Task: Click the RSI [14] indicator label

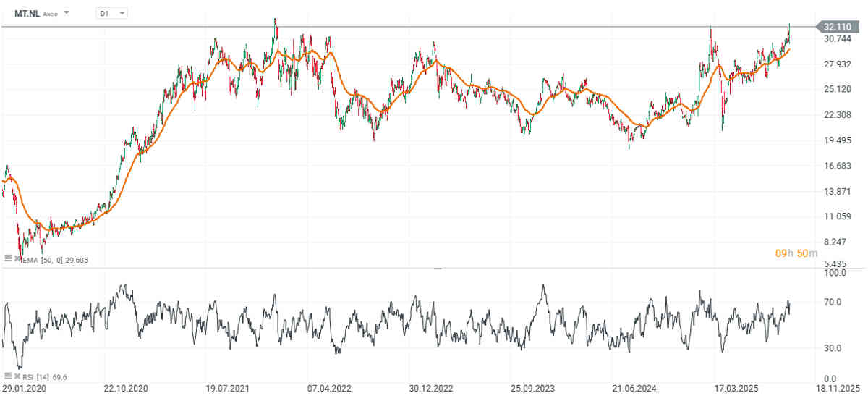Action: (x=35, y=377)
